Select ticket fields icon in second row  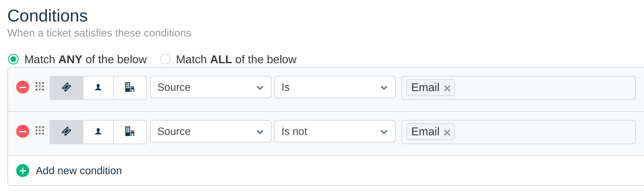pos(67,132)
